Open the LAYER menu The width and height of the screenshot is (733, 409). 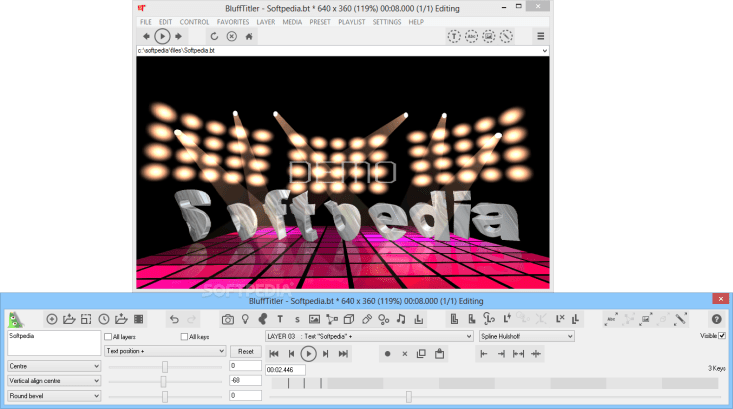tap(266, 22)
